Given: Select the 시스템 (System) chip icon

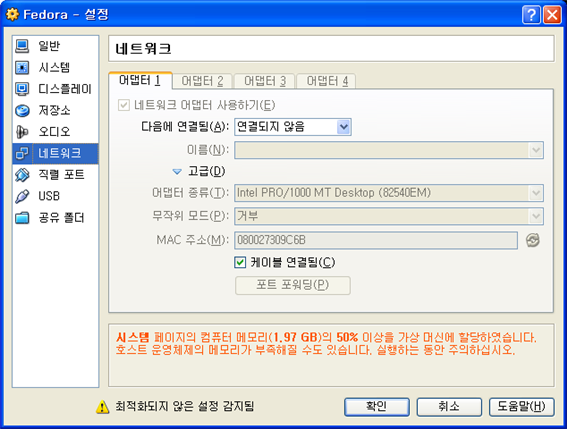Looking at the screenshot, I should [x=22, y=68].
